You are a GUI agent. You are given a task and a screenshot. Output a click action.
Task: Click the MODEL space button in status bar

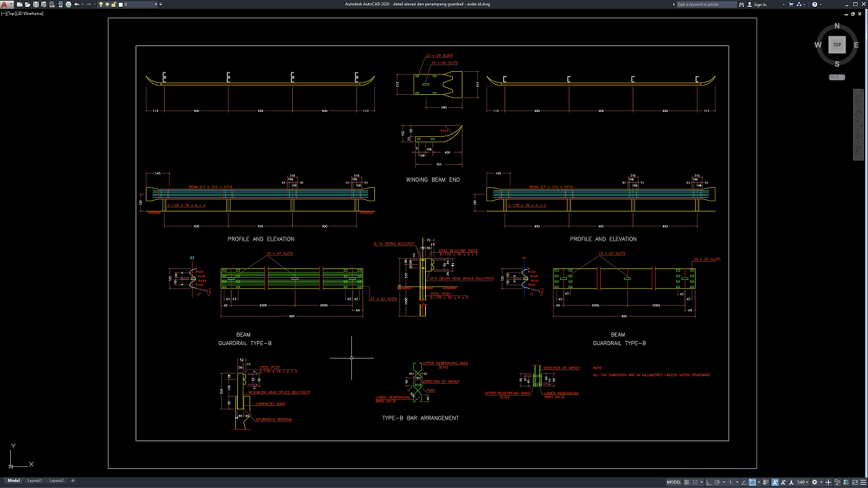click(x=673, y=482)
